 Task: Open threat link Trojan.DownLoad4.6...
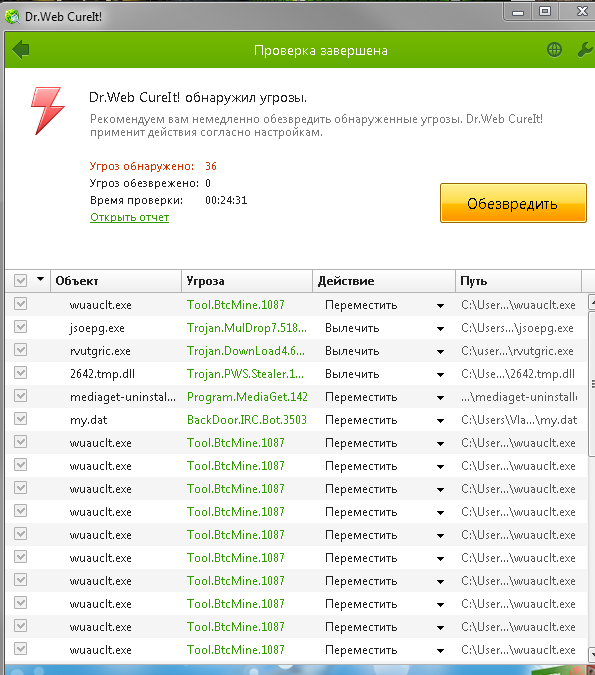(246, 351)
